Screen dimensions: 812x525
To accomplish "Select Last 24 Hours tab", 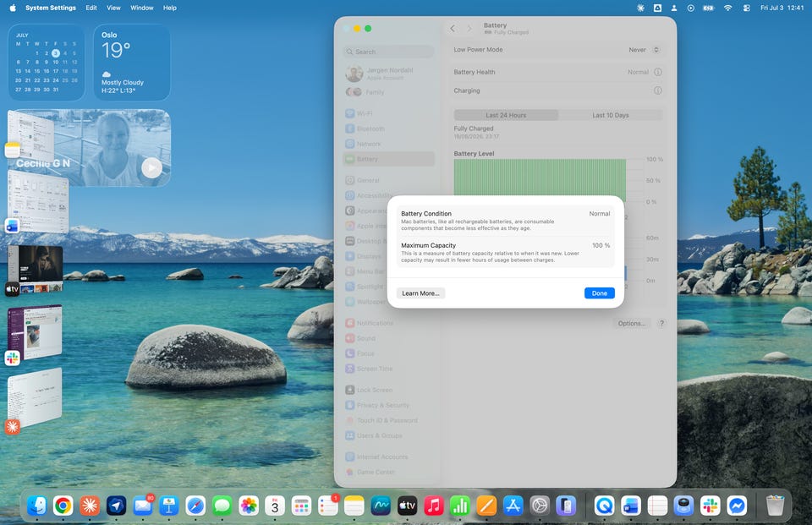I will (x=506, y=115).
